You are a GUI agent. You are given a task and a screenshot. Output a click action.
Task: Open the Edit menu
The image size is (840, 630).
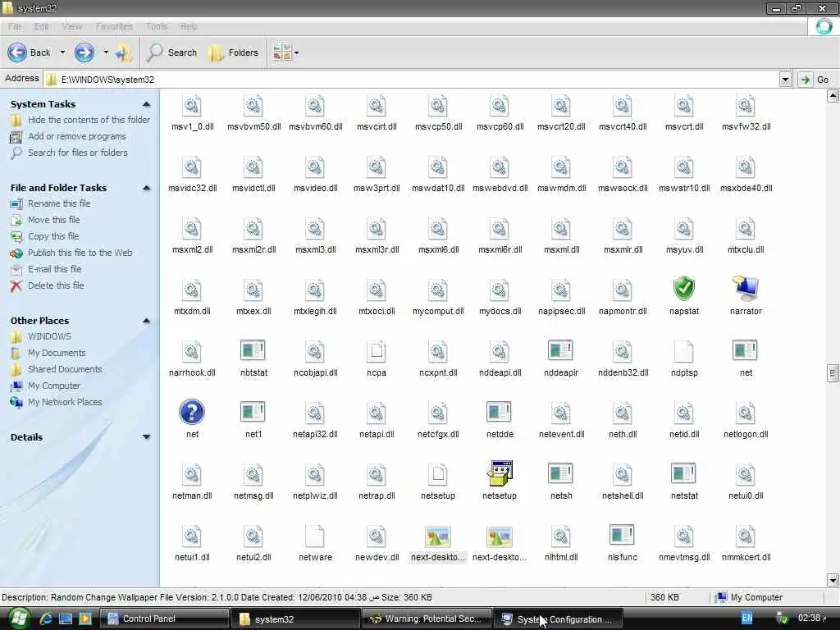[x=41, y=26]
